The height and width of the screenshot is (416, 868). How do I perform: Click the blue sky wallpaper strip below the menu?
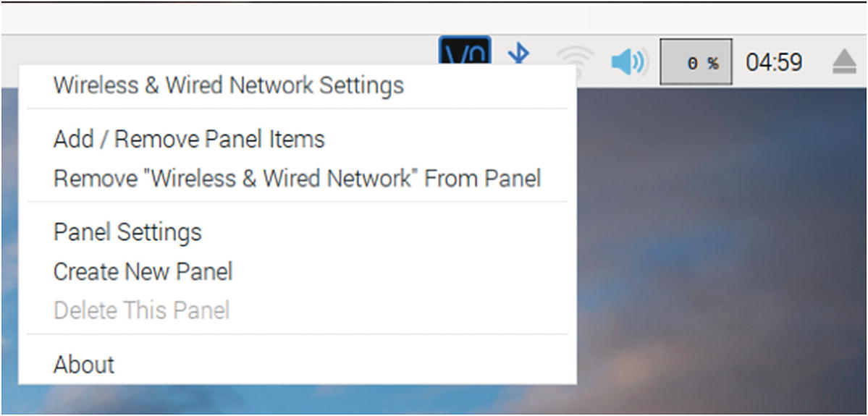click(x=290, y=399)
